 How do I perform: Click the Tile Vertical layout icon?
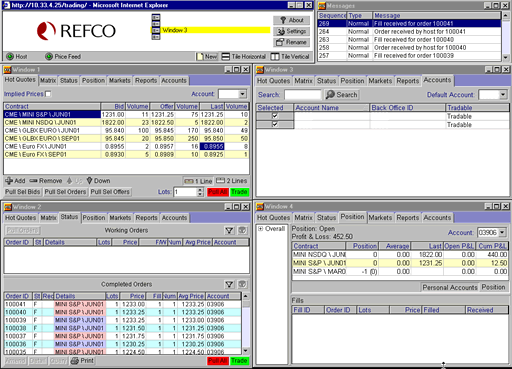tap(275, 57)
